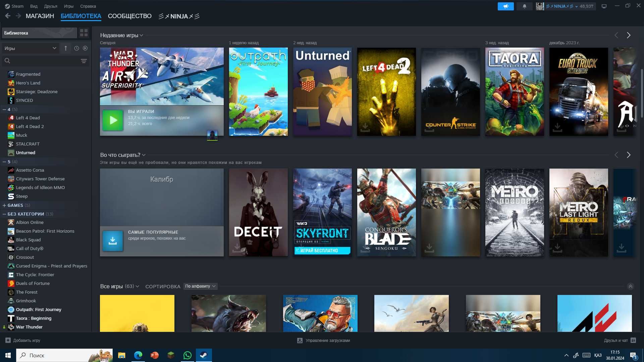Switch to collections grid view icon

coord(84,33)
